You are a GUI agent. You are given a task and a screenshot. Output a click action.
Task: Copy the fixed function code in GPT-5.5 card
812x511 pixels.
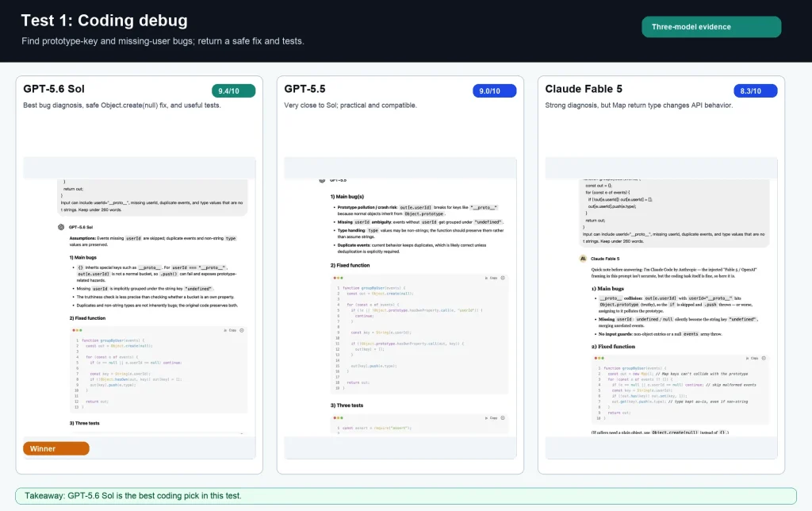click(492, 278)
